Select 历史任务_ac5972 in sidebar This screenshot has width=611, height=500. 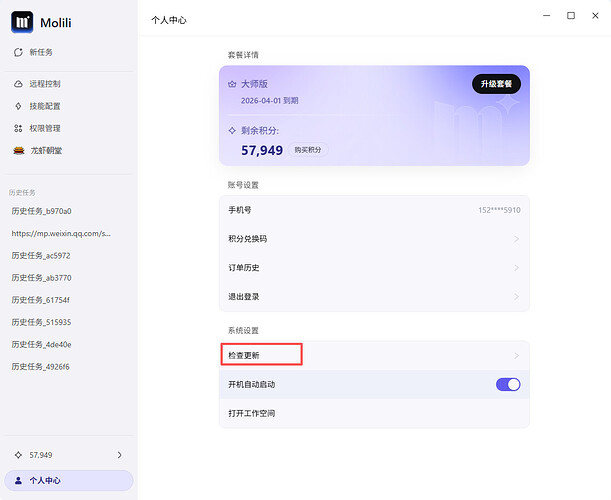click(42, 255)
